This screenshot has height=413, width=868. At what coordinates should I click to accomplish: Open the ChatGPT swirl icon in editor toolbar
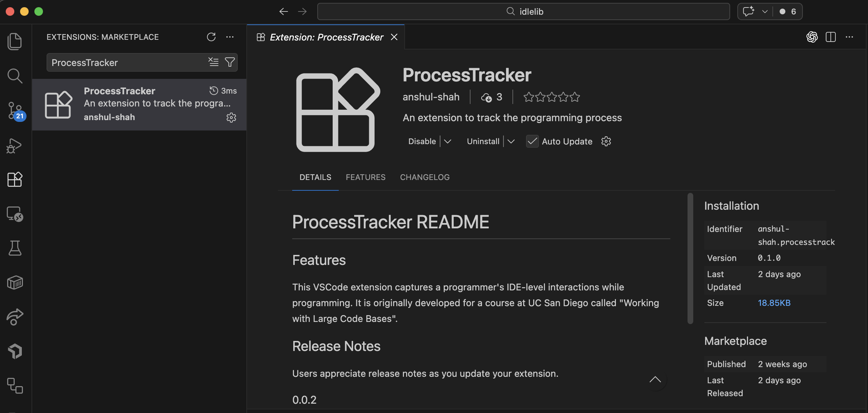tap(812, 37)
